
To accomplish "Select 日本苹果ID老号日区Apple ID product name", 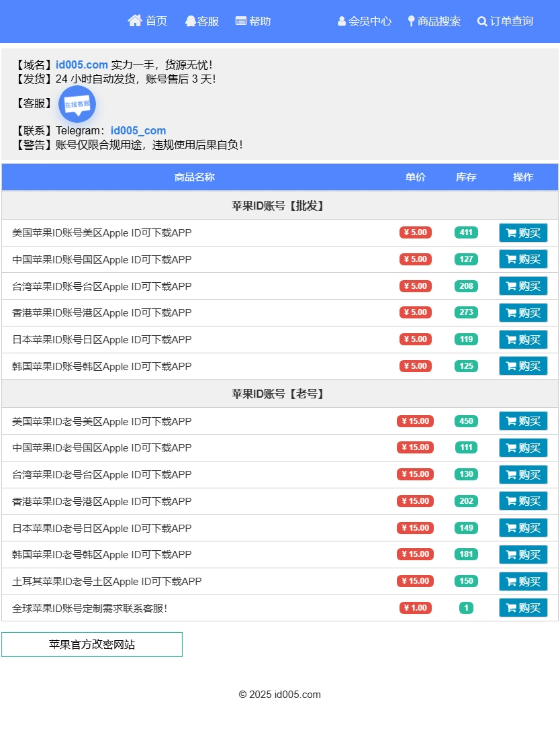I will pos(101,528).
